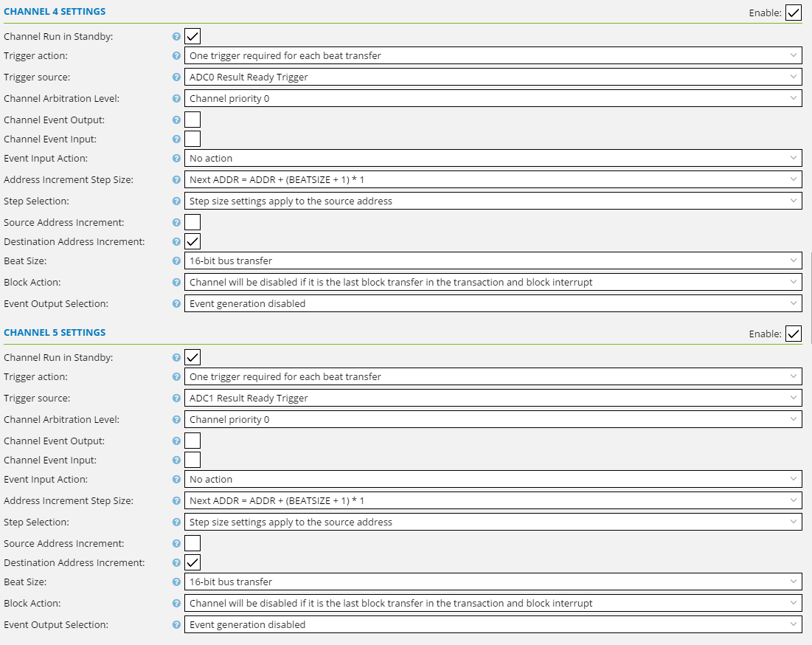812x645 pixels.
Task: Click help icon for Channel 5 Event Output Selection
Action: (x=176, y=624)
